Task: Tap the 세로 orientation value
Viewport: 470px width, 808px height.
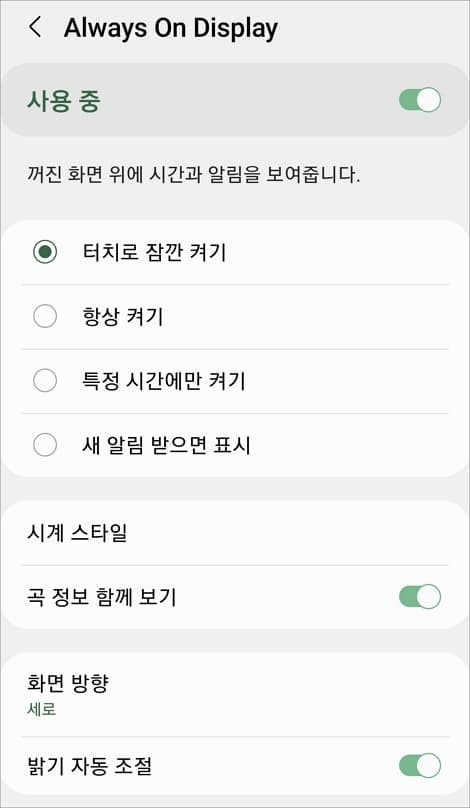Action: [41, 710]
